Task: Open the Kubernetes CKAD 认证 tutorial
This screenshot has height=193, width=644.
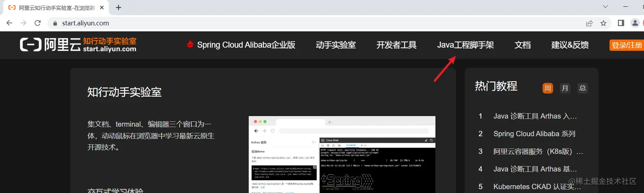Action: (537, 187)
